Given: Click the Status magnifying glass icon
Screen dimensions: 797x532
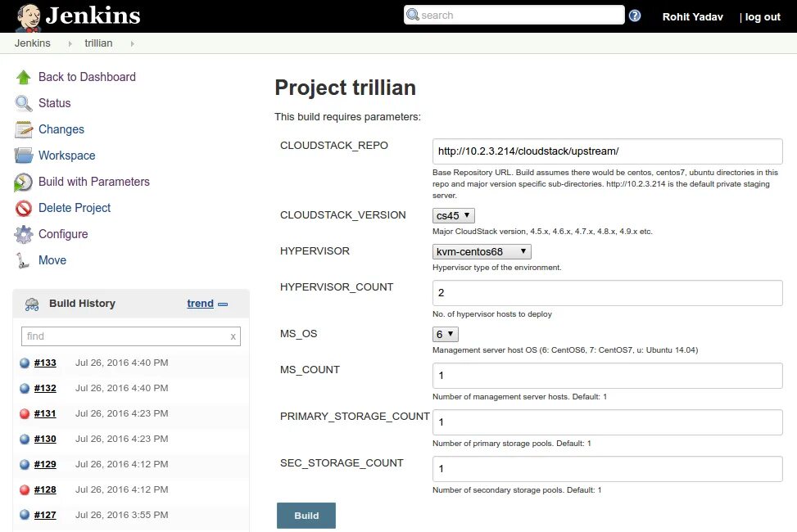Looking at the screenshot, I should point(24,103).
